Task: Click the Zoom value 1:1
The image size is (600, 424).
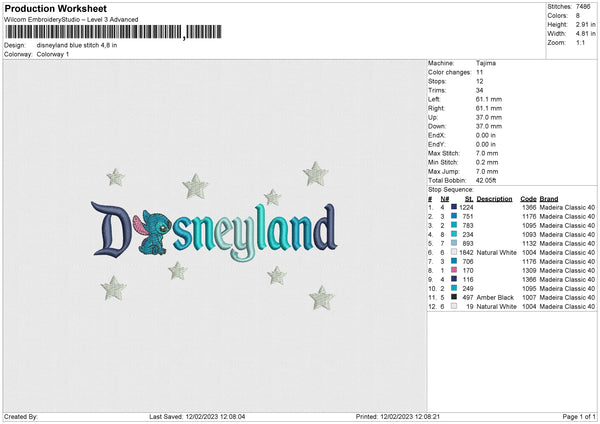Action: coord(580,42)
